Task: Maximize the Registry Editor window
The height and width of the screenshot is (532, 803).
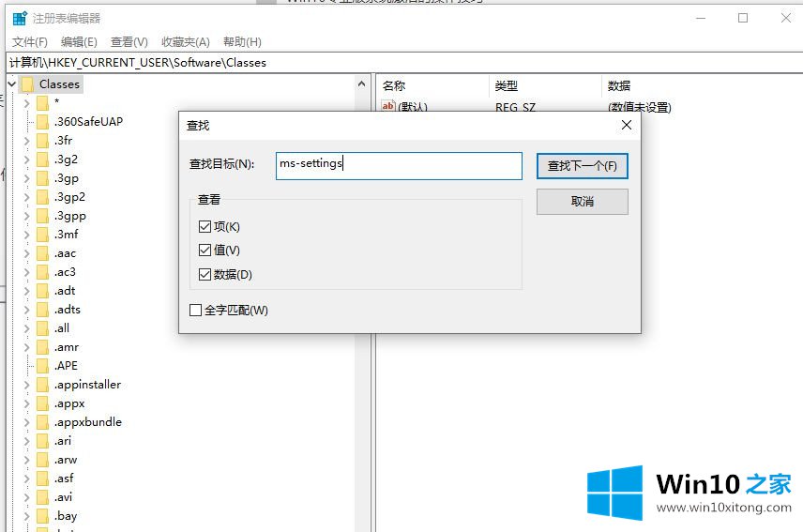Action: [743, 18]
